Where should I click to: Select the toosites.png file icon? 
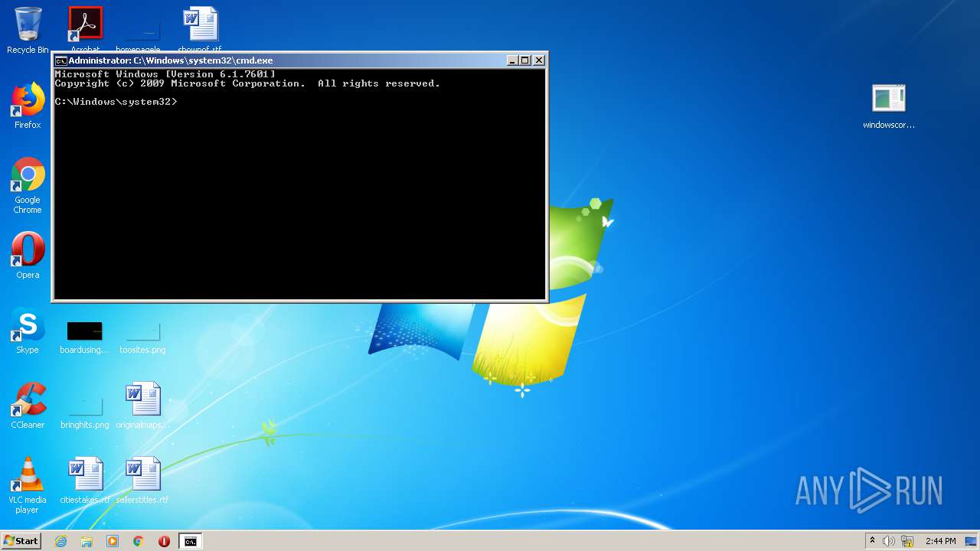click(142, 337)
